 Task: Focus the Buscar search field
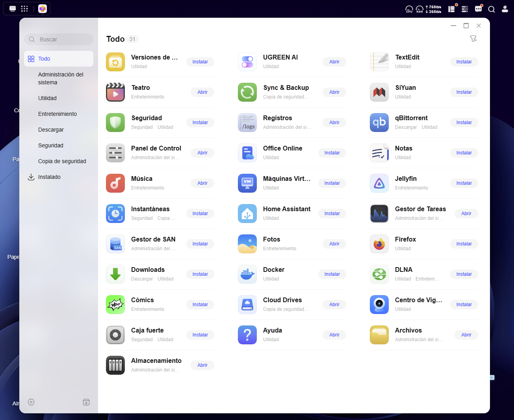click(x=59, y=39)
